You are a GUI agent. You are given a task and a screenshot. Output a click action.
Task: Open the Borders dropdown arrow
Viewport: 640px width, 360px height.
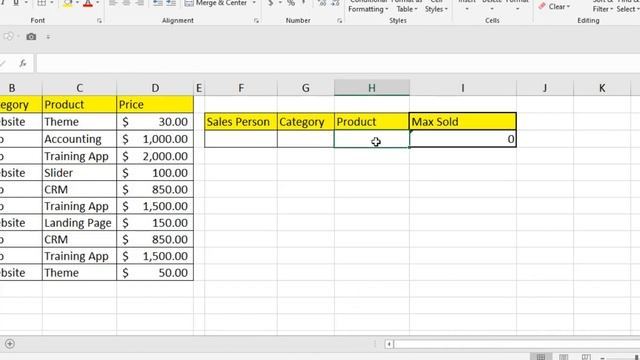52,3
